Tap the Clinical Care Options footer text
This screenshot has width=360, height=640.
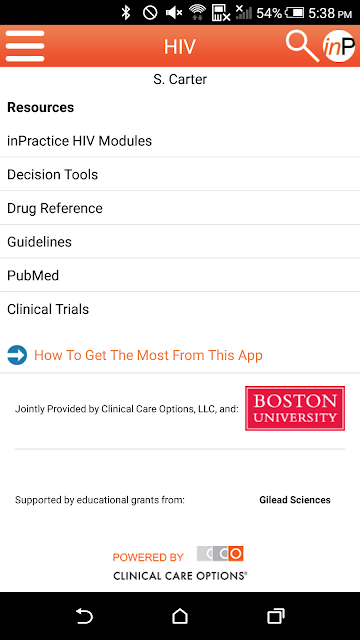pyautogui.click(x=180, y=576)
